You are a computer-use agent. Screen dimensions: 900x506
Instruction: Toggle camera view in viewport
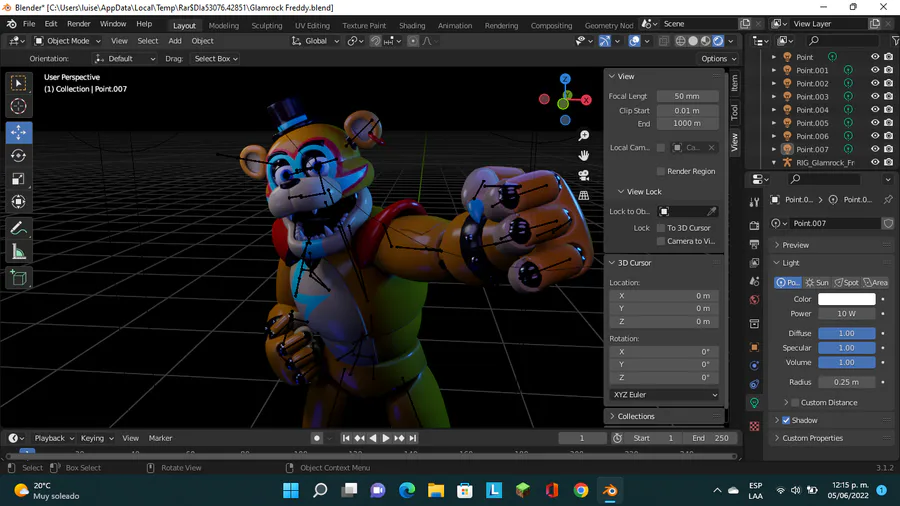pyautogui.click(x=584, y=176)
